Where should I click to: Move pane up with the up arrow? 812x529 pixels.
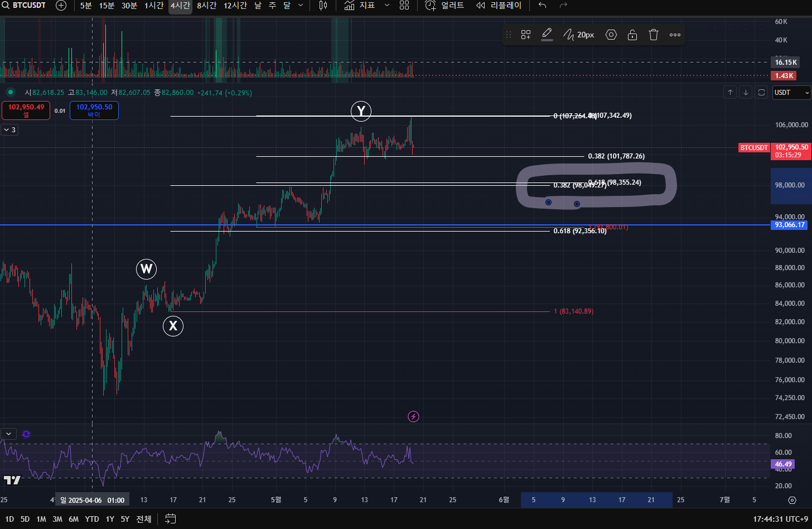(730, 93)
